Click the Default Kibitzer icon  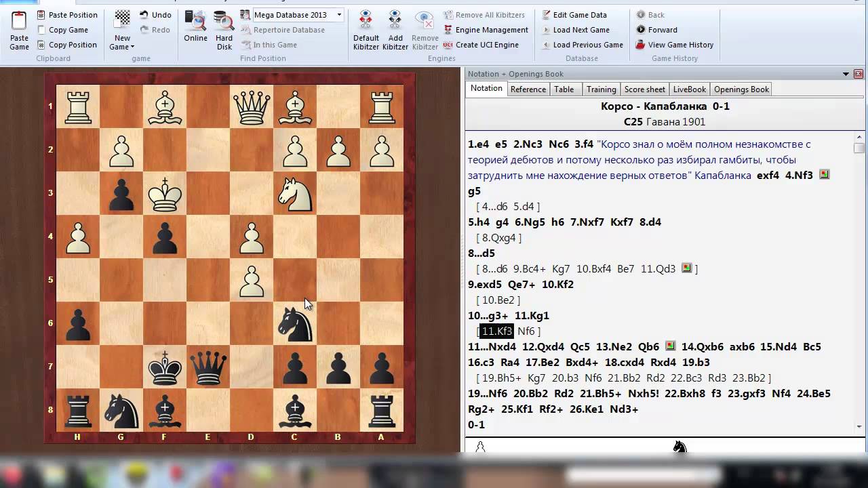[x=366, y=22]
